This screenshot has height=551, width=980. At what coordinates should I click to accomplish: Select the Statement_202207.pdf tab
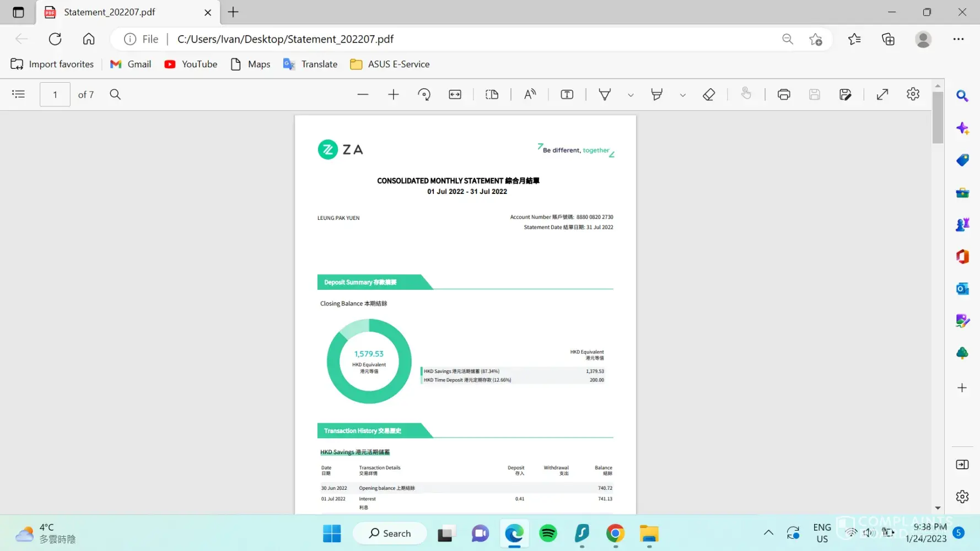click(110, 12)
